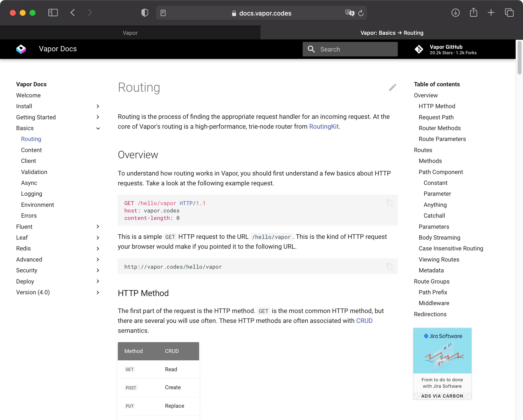Jump to Middleware in table of contents
The image size is (523, 420).
tap(434, 303)
